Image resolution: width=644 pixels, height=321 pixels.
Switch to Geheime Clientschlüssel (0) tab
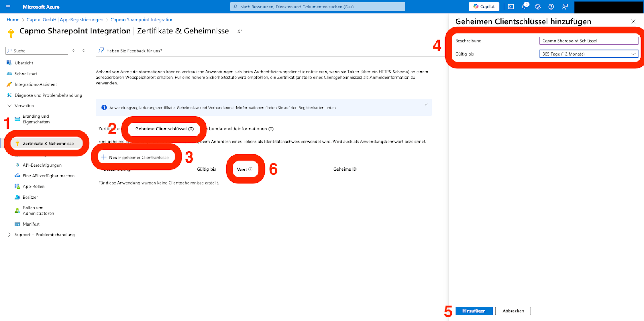pyautogui.click(x=165, y=129)
